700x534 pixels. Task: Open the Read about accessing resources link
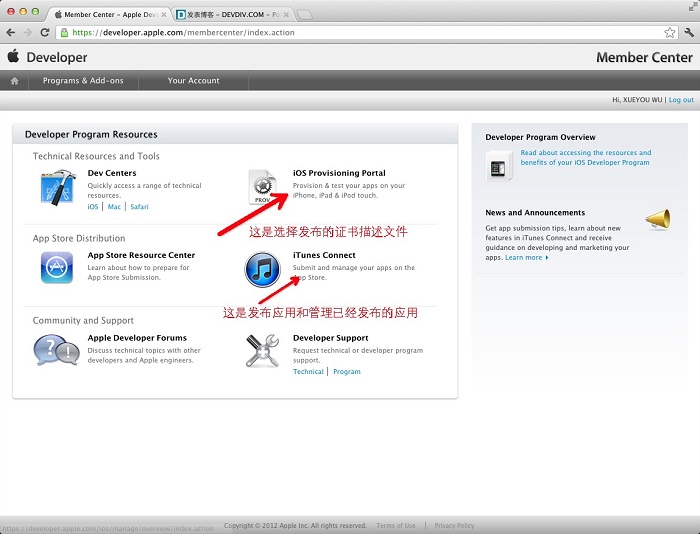[586, 157]
